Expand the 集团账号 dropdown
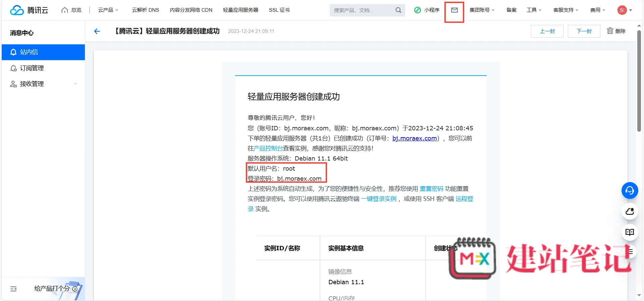Screen dimensions: 644x301 point(482,10)
